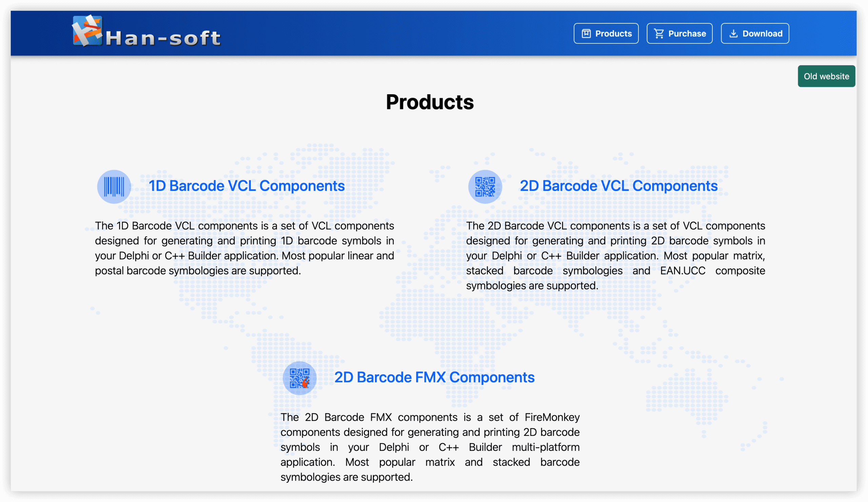
Task: Open the 2D Barcode FMX Components page
Action: click(x=435, y=377)
